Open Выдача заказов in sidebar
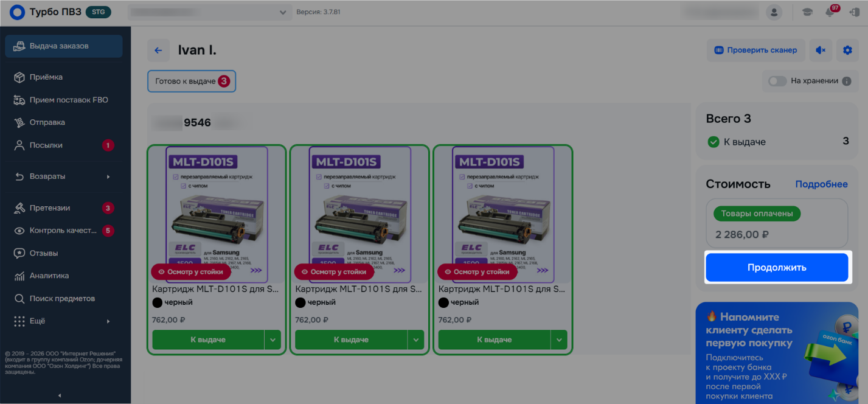The image size is (868, 404). [x=64, y=46]
